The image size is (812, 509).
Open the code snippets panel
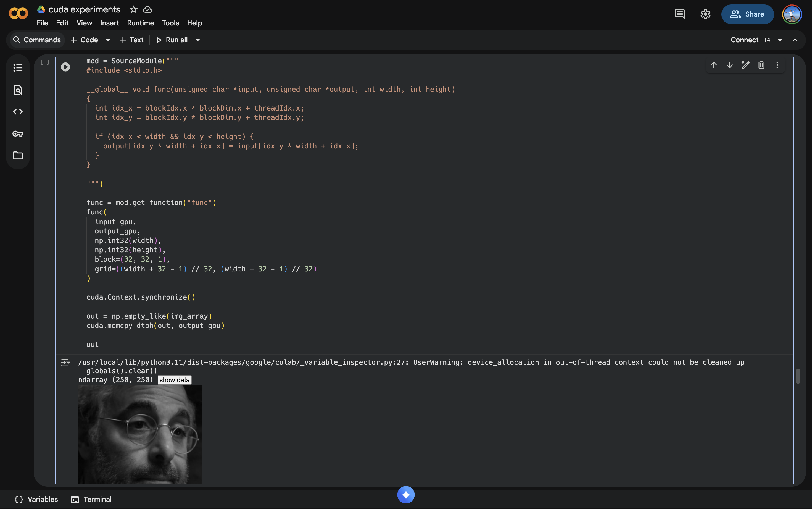18,112
